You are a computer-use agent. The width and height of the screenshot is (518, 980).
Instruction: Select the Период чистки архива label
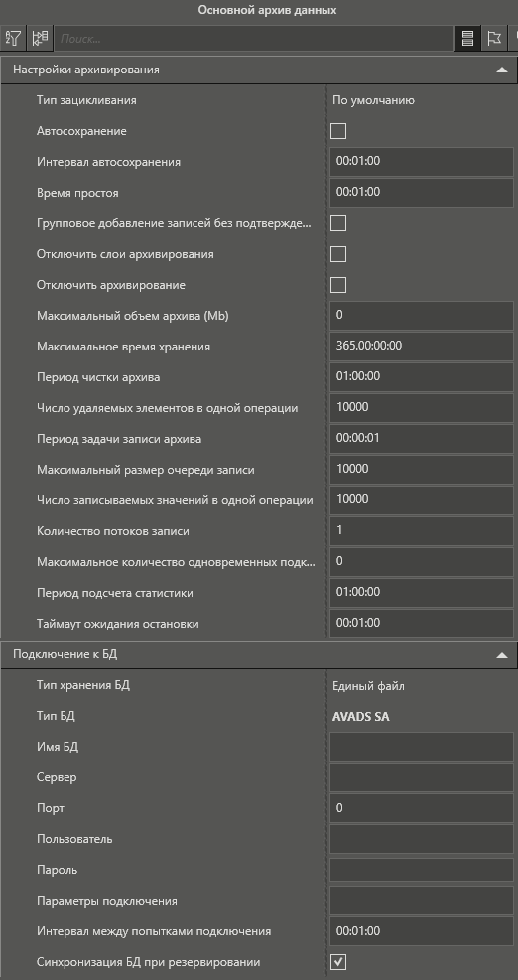click(x=98, y=377)
